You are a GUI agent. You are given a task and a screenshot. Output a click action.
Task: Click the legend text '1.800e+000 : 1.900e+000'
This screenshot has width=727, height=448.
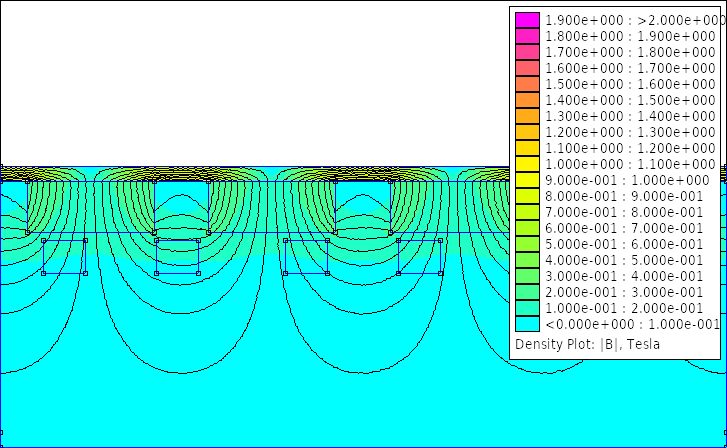click(631, 36)
